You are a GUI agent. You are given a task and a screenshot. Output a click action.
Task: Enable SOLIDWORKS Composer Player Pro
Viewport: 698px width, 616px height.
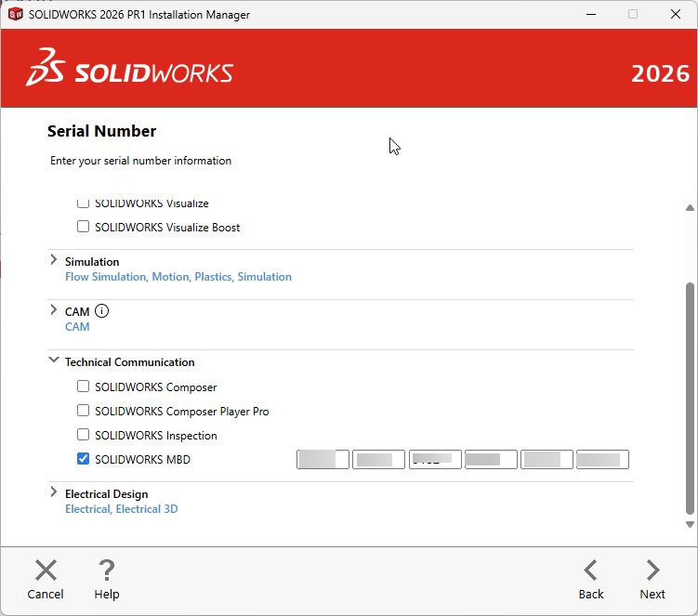point(83,410)
